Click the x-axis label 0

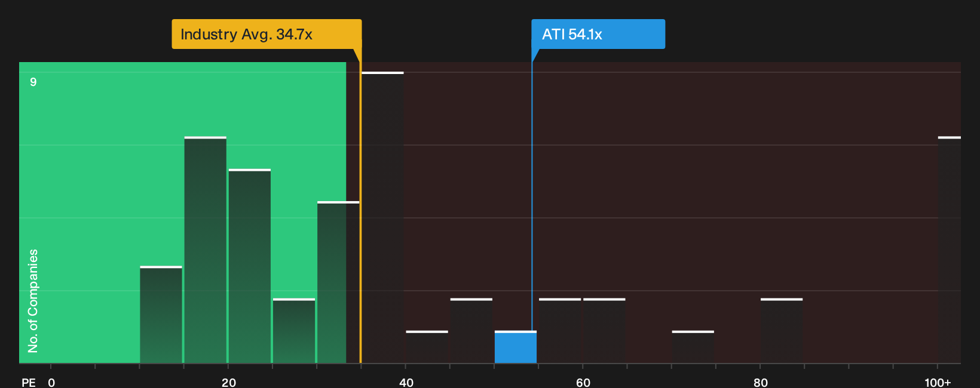tap(51, 382)
